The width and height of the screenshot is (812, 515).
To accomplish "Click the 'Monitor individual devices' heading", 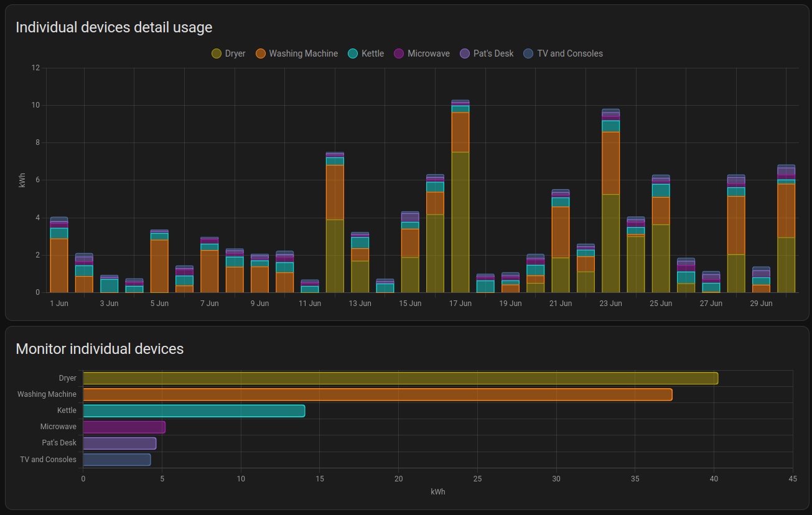I will click(x=100, y=349).
